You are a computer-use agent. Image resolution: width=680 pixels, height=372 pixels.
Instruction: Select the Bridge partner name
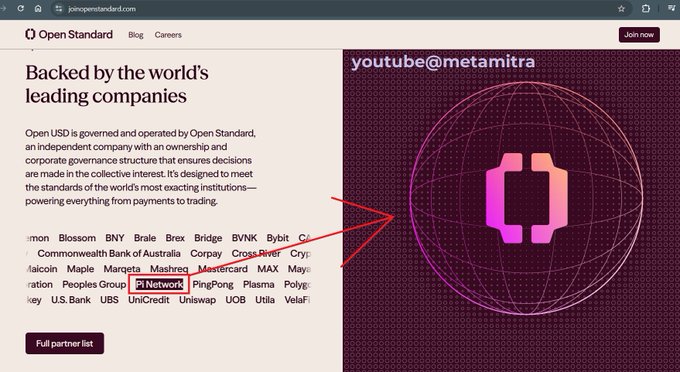pyautogui.click(x=208, y=238)
